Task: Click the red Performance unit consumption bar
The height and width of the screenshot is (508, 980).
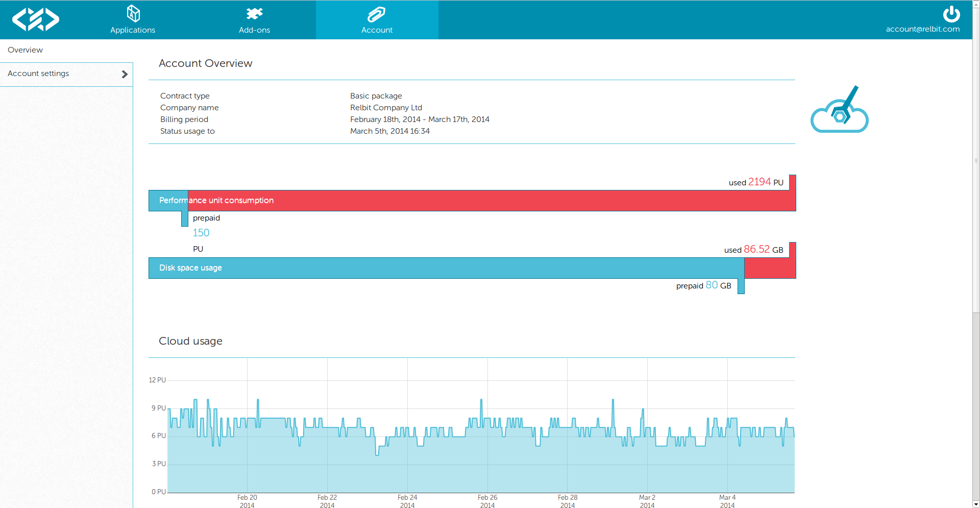Action: click(490, 201)
